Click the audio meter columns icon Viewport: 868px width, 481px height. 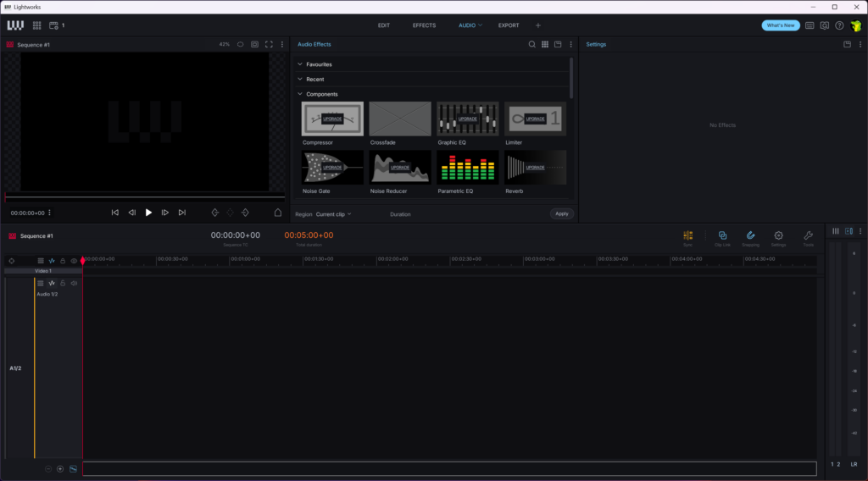tap(836, 231)
